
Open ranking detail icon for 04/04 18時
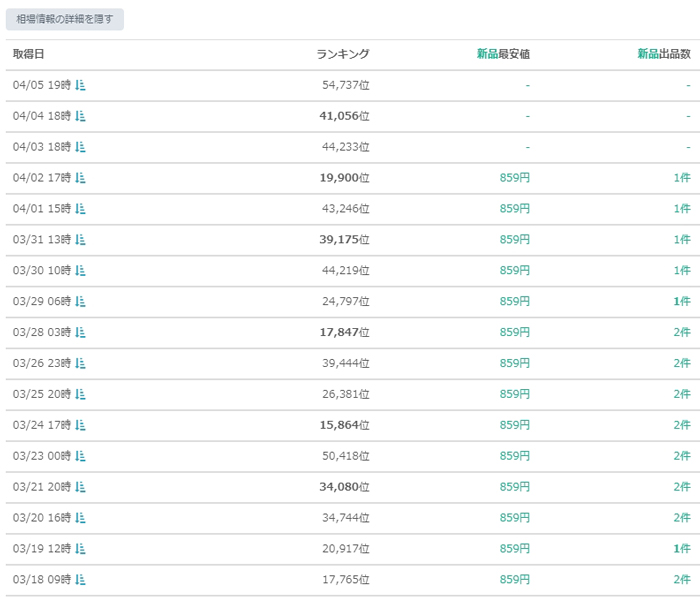pos(80,116)
